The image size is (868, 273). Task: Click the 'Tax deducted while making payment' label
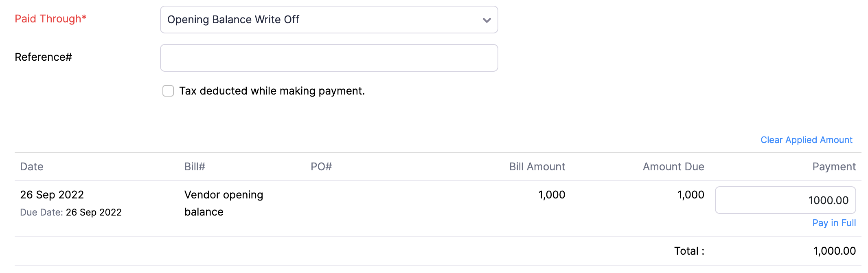(272, 91)
